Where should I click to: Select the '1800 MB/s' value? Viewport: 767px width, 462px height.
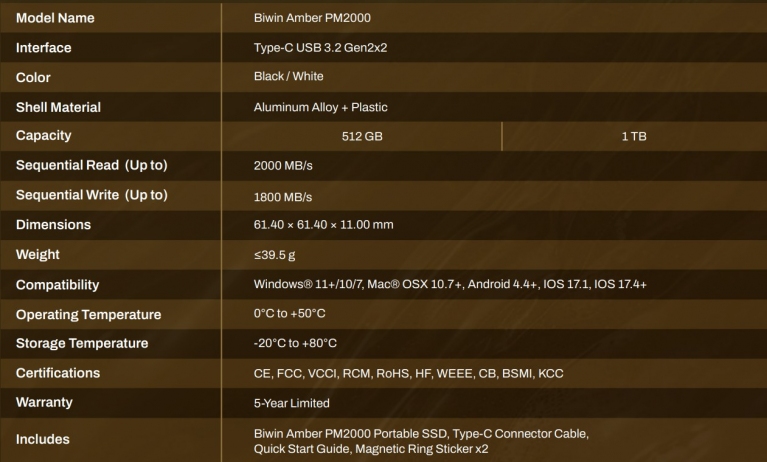(283, 197)
